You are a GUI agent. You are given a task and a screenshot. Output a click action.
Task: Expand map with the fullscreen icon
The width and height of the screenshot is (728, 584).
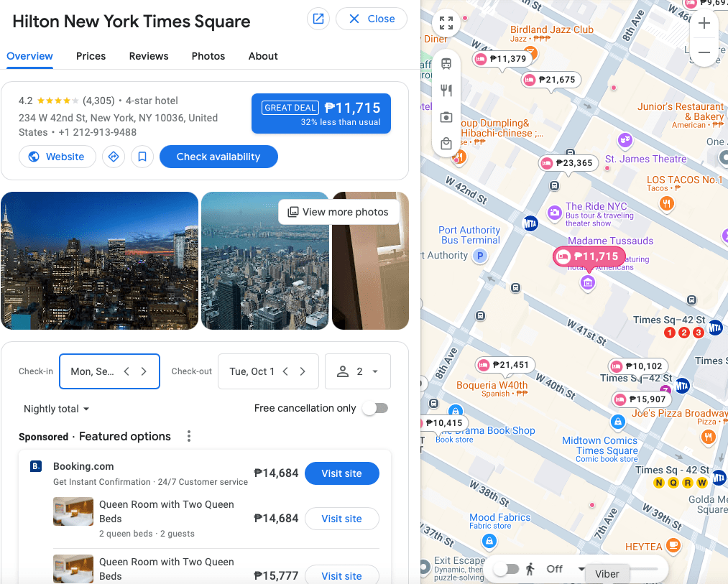(446, 23)
